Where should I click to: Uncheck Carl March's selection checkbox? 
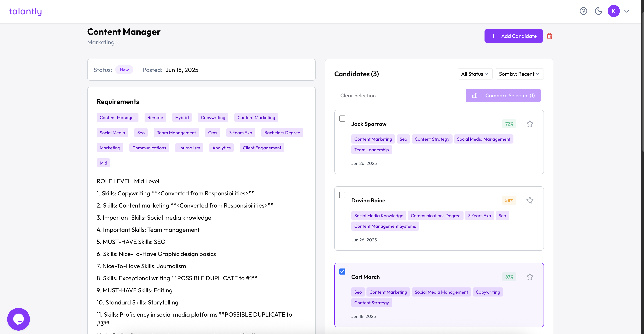point(342,272)
